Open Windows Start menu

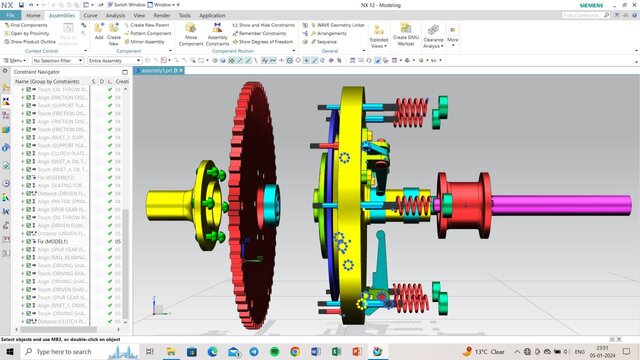tap(10, 351)
